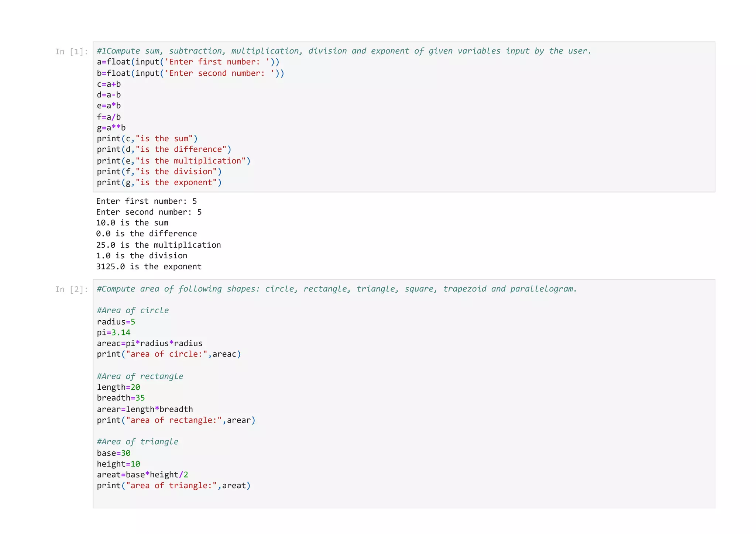Click the first comment line about computing sum
The height and width of the screenshot is (534, 756).
pyautogui.click(x=343, y=51)
